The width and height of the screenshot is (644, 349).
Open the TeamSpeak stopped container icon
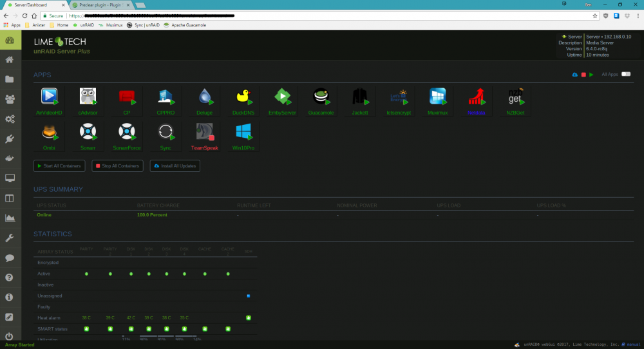(x=205, y=132)
